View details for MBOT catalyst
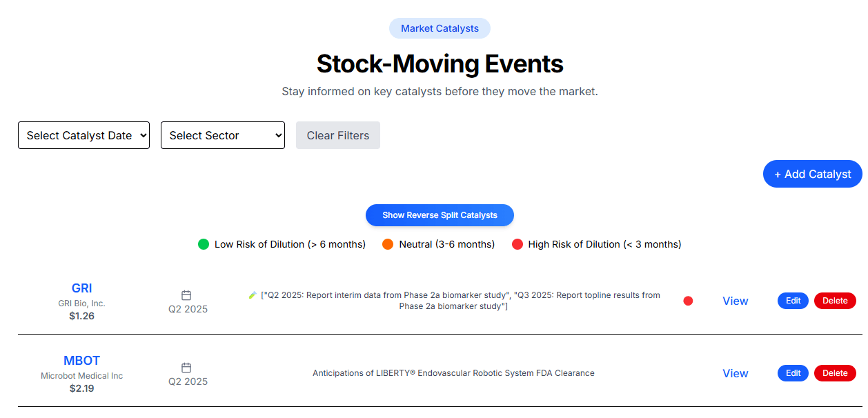The width and height of the screenshot is (868, 418). point(736,373)
